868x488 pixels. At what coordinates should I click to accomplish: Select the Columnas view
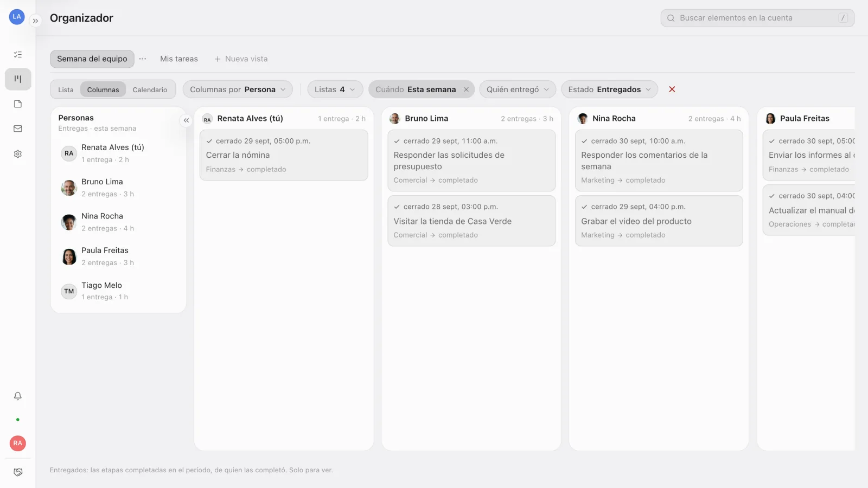pos(103,89)
